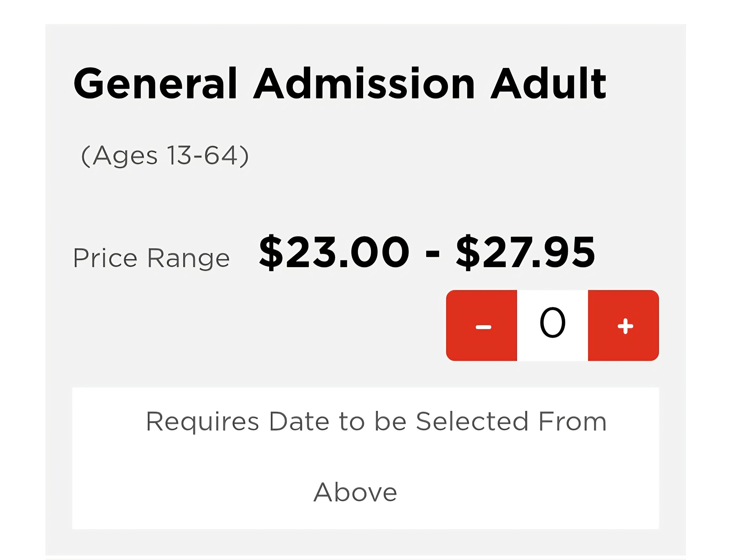The height and width of the screenshot is (560, 730).
Task: Click the General Admission Adult heading
Action: coord(339,84)
